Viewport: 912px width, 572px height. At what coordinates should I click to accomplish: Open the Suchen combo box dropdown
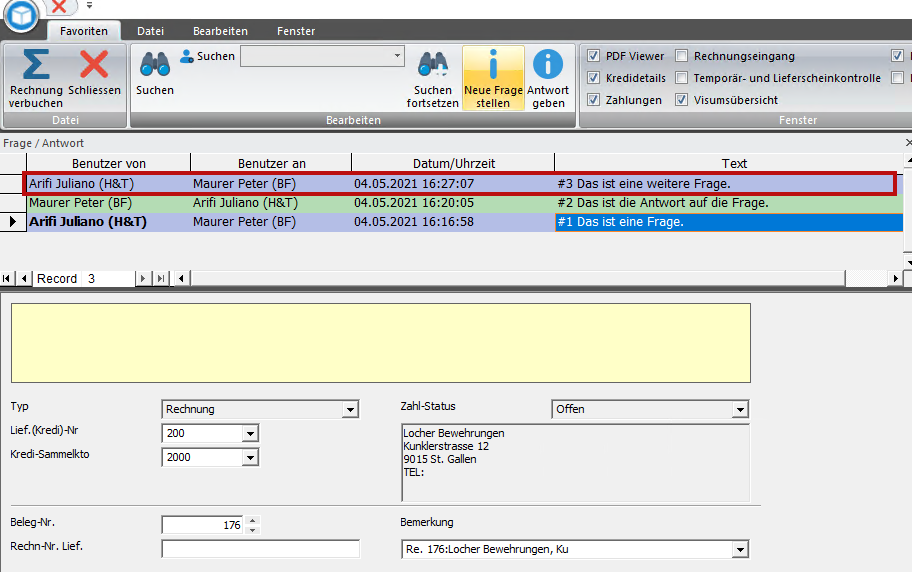(x=397, y=56)
